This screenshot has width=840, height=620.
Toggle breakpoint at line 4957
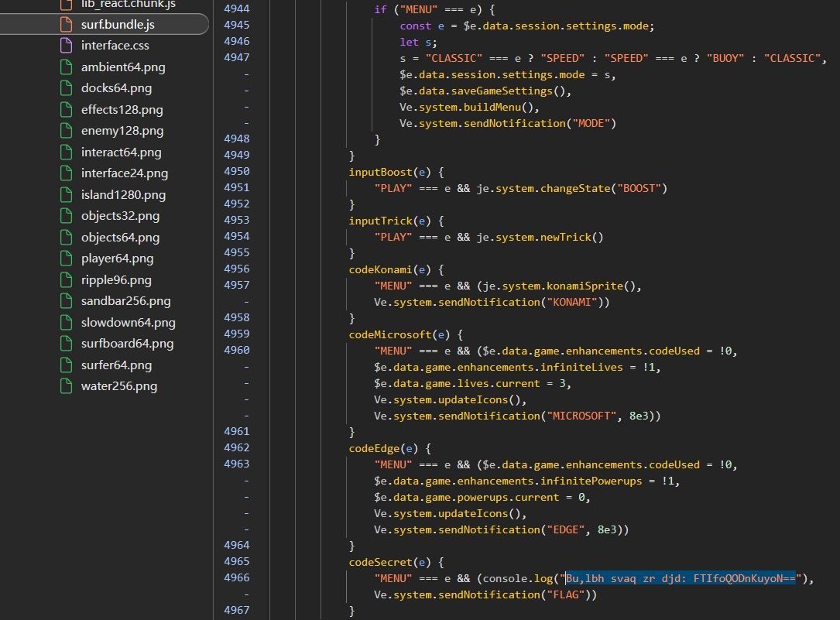click(236, 286)
